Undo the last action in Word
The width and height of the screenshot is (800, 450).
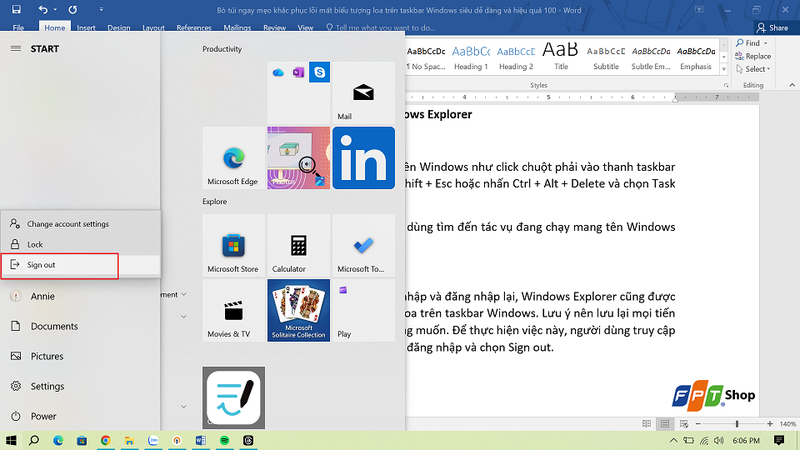(x=43, y=9)
